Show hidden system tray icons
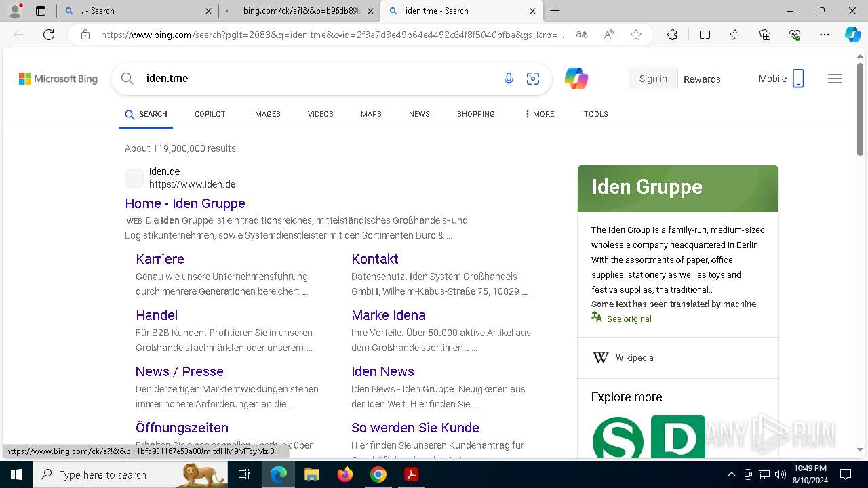 click(731, 474)
